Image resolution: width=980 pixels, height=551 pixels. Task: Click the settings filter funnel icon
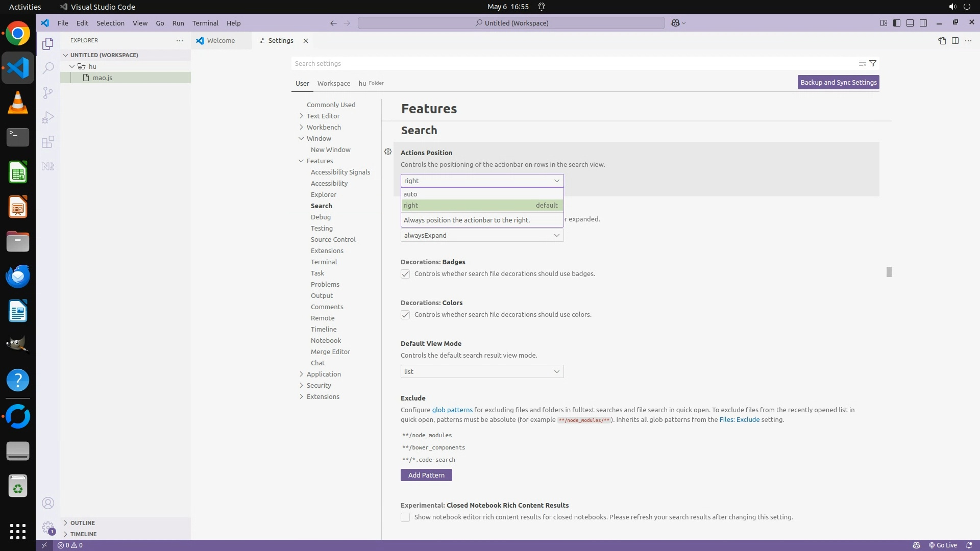[873, 63]
